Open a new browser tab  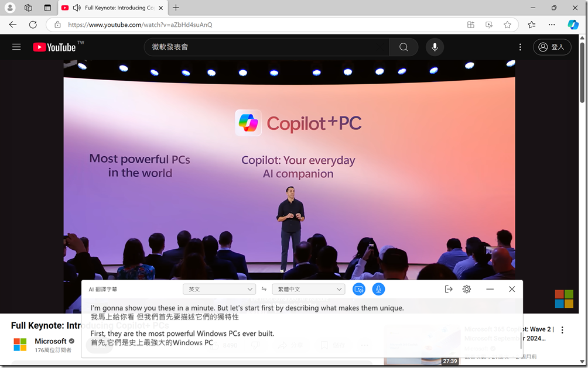pyautogui.click(x=176, y=8)
